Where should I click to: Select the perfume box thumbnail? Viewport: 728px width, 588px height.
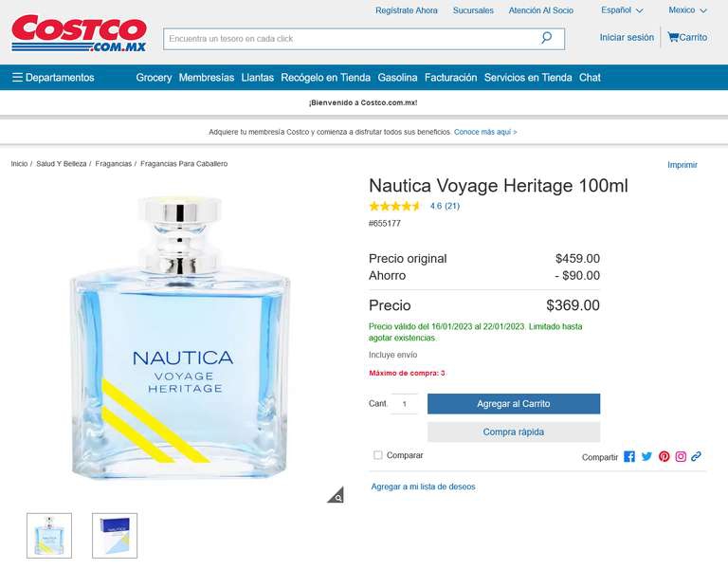pyautogui.click(x=115, y=536)
